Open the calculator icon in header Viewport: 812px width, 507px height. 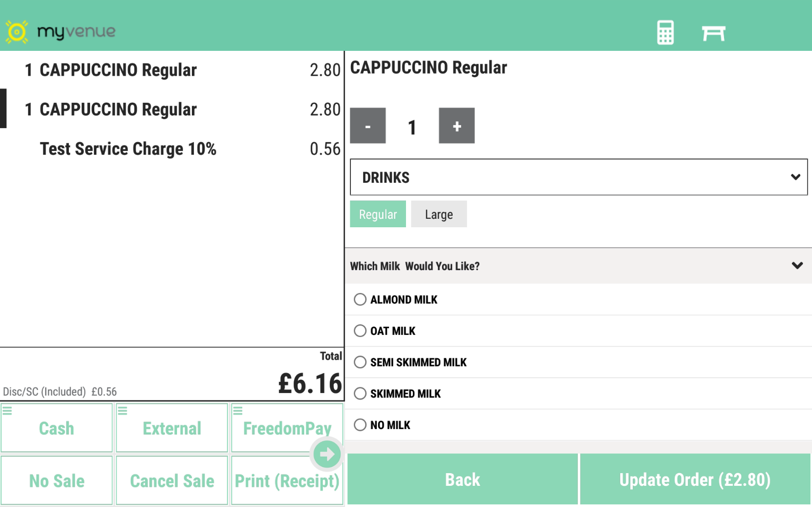click(665, 33)
